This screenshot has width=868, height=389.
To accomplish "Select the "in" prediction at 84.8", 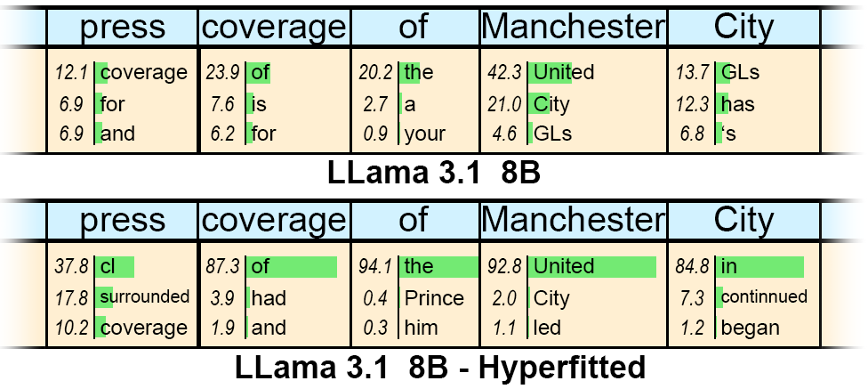I will [x=728, y=266].
